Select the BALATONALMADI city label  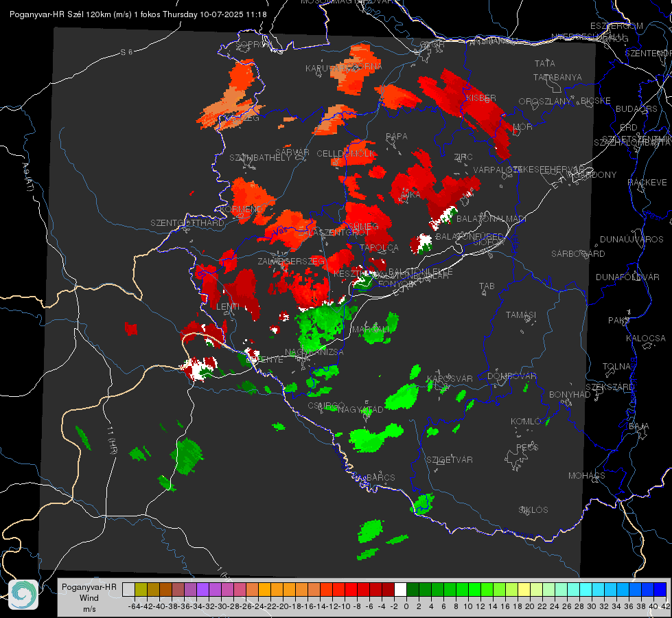491,219
